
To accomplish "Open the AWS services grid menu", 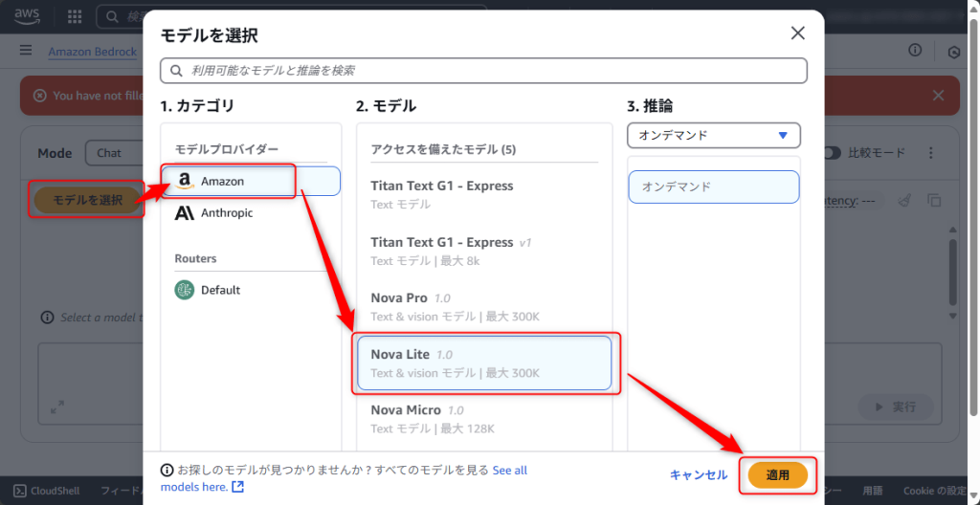I will tap(75, 16).
